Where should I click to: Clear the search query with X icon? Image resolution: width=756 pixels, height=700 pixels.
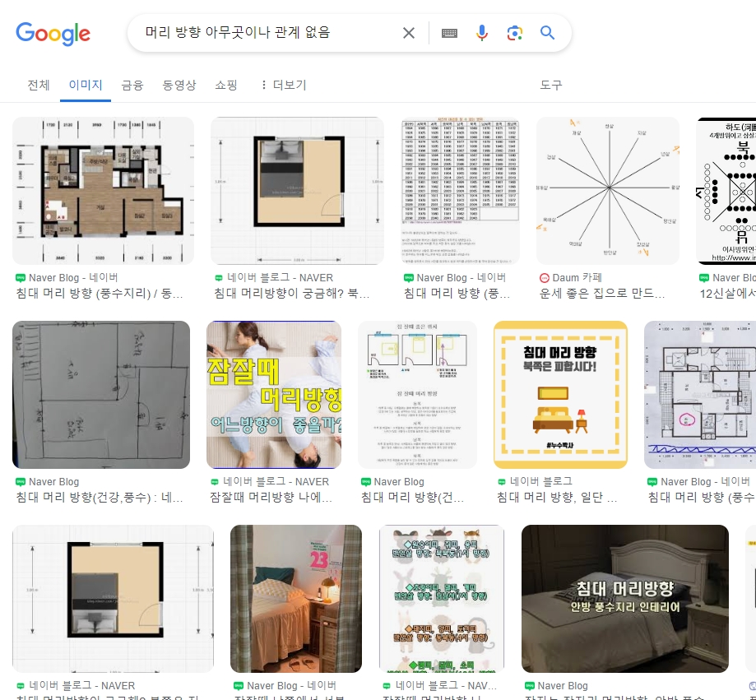coord(408,33)
